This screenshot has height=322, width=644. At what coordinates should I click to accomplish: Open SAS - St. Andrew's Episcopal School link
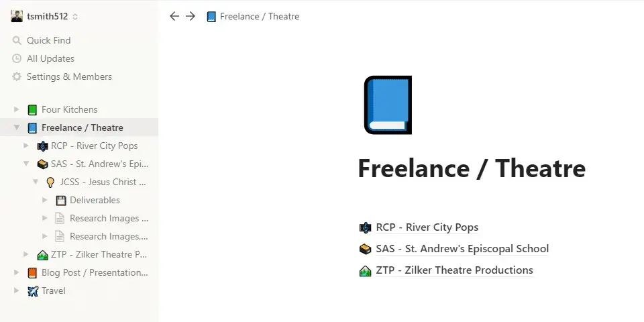(462, 249)
